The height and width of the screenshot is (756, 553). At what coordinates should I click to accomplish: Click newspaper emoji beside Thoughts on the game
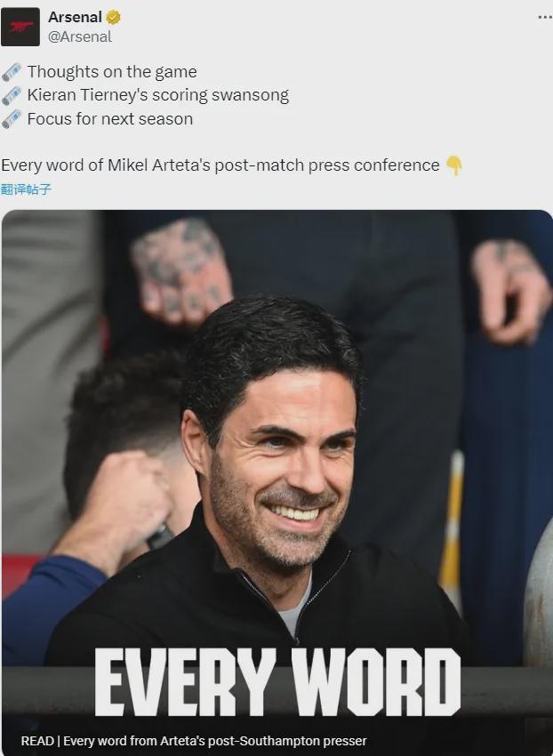tap(12, 72)
